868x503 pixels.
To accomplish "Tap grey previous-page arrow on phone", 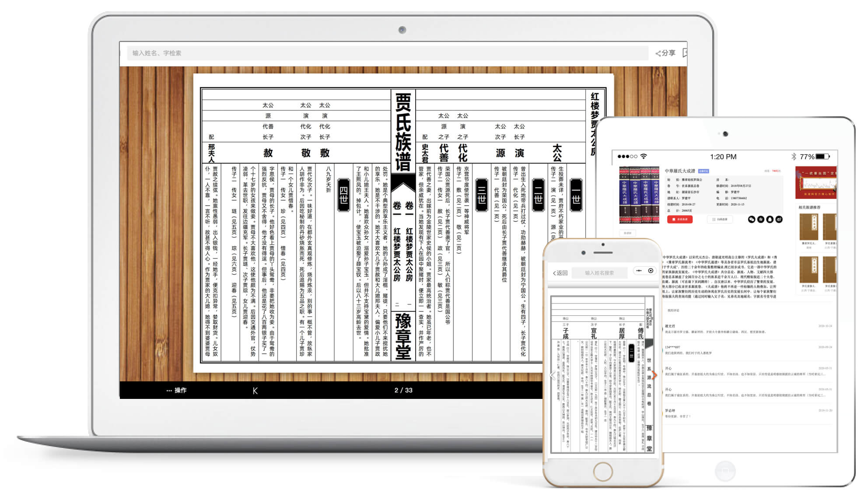I will point(553,375).
